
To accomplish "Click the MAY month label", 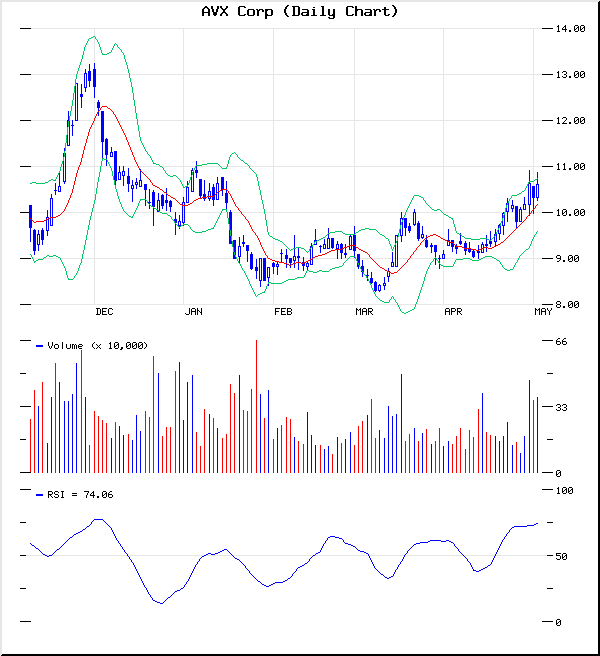I will pos(543,312).
